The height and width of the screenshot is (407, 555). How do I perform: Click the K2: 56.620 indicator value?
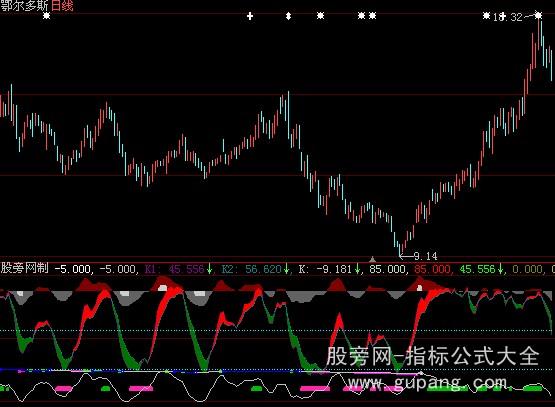[x=252, y=269]
